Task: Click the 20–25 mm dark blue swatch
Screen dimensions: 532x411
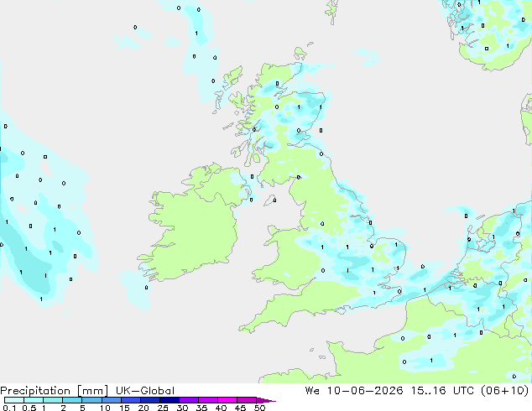Action: tap(149, 400)
